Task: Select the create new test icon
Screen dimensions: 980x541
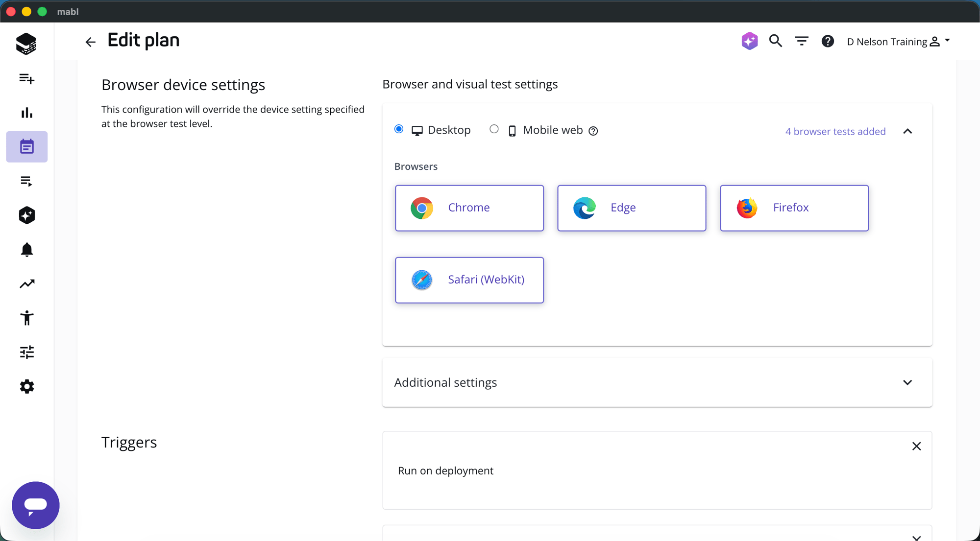Action: pyautogui.click(x=26, y=79)
